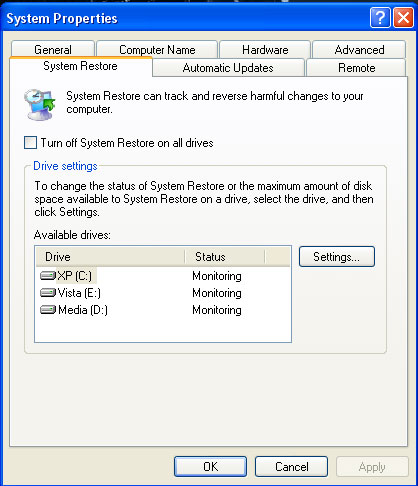Switch to Automatic Updates tab
Image resolution: width=418 pixels, height=486 pixels.
[228, 68]
